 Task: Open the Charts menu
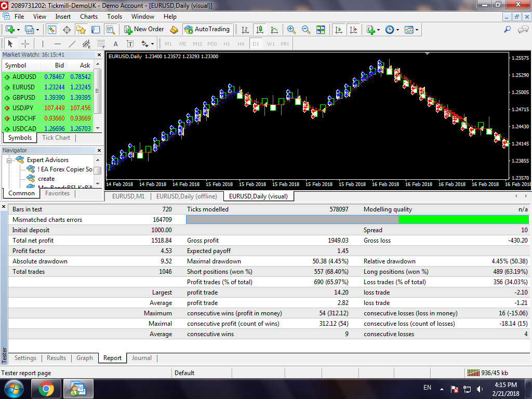(x=89, y=16)
